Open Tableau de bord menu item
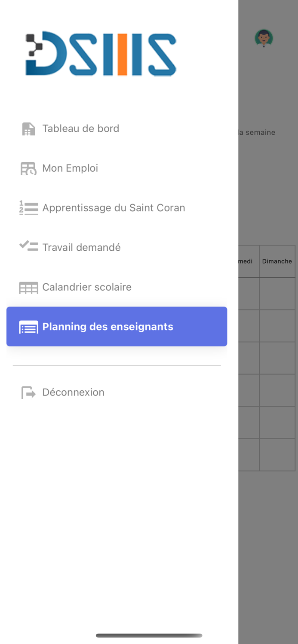The width and height of the screenshot is (298, 644). [x=81, y=128]
